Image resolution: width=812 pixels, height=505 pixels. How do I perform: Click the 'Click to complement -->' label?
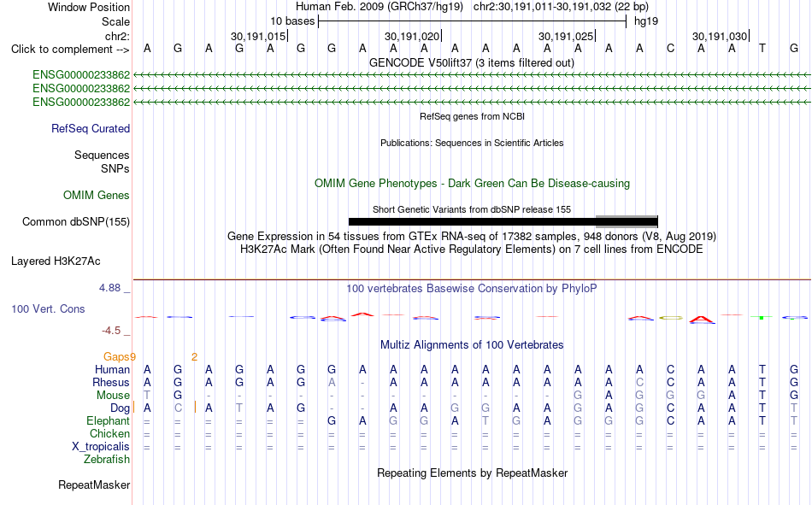(x=70, y=50)
